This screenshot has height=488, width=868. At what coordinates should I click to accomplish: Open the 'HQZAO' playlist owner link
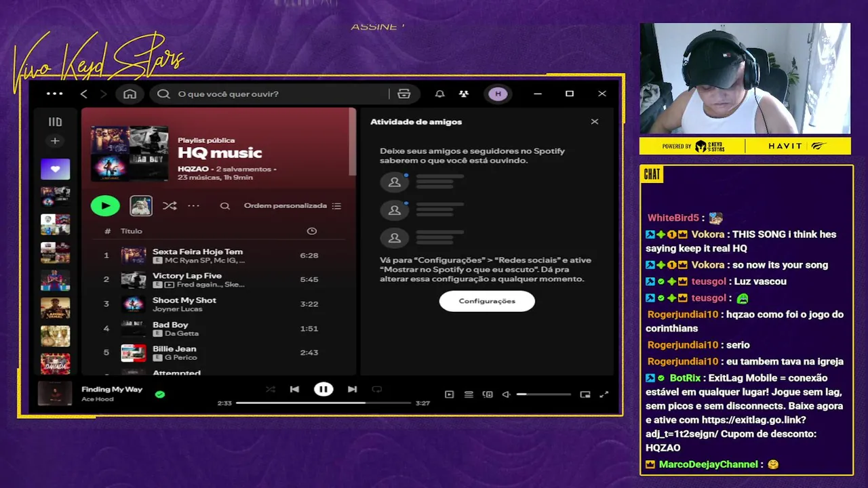click(193, 169)
